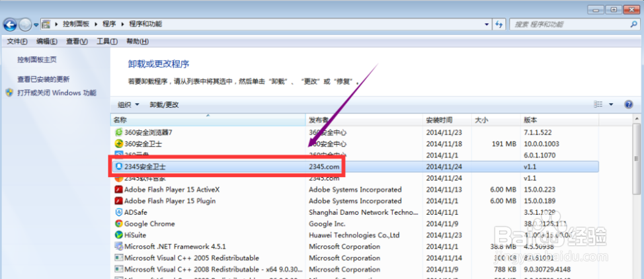The width and height of the screenshot is (644, 279).
Task: Click 程序 in the address breadcrumb
Action: click(x=109, y=24)
